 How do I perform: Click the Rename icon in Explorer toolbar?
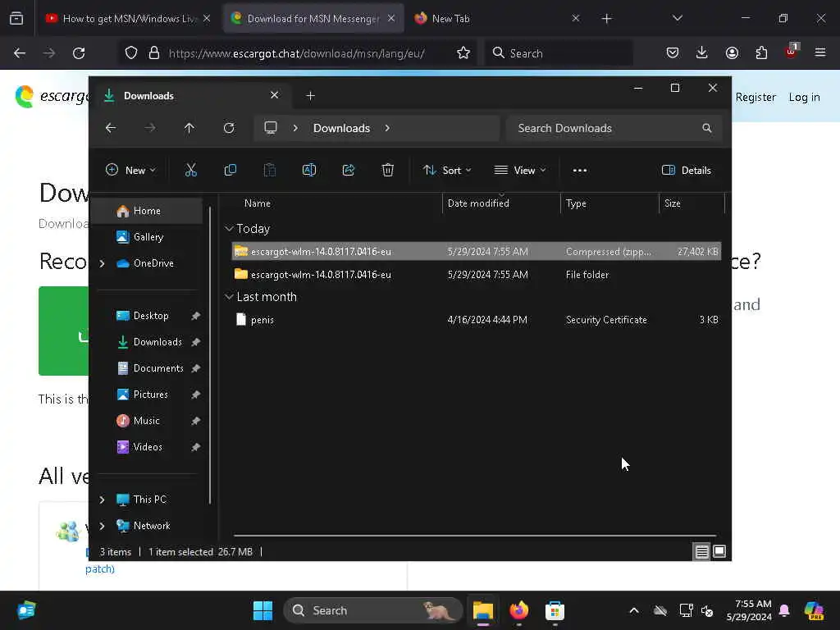click(309, 171)
